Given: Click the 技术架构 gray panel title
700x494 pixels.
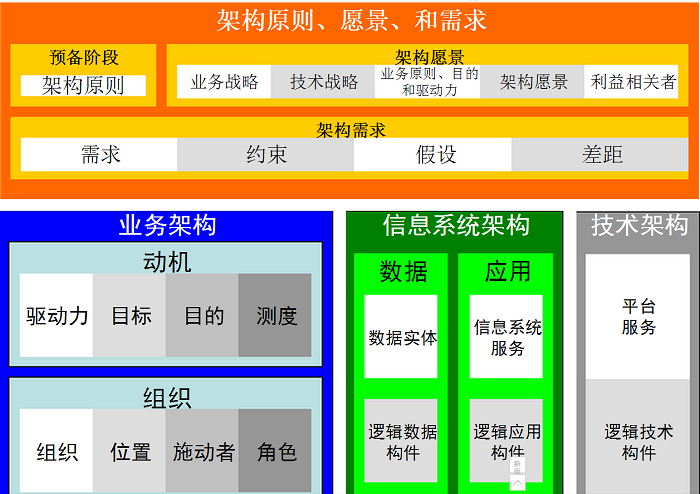Looking at the screenshot, I should [639, 225].
